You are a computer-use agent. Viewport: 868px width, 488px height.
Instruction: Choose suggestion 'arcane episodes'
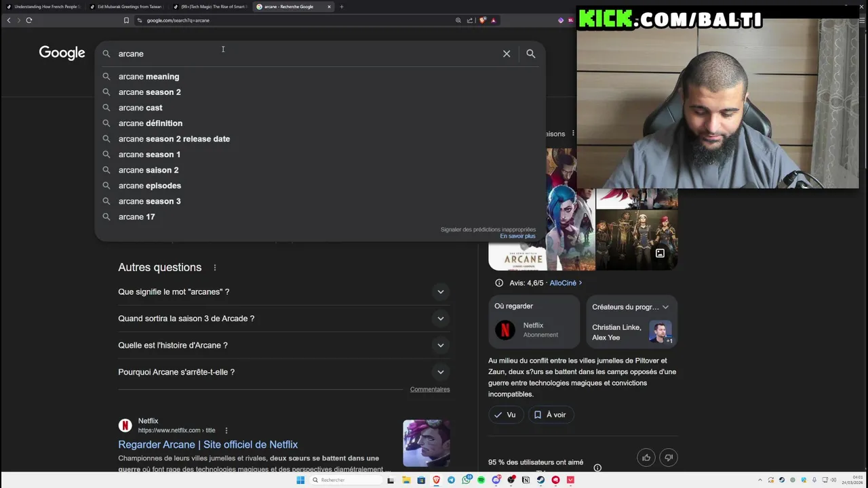[319, 186]
